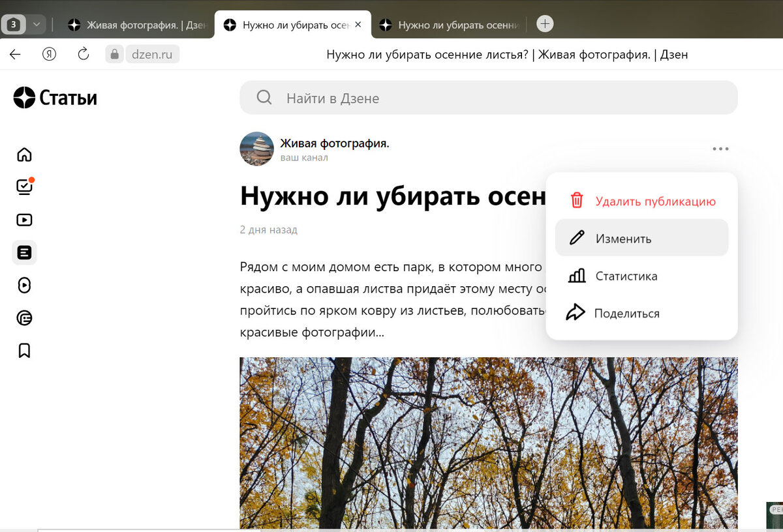The image size is (783, 532).
Task: Select the Articles icon in sidebar
Action: pos(24,252)
